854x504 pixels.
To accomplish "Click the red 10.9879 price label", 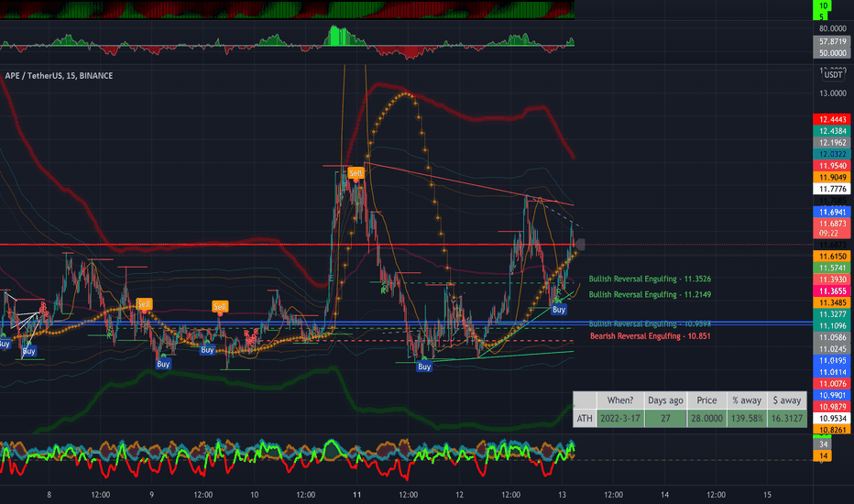I will coord(832,407).
